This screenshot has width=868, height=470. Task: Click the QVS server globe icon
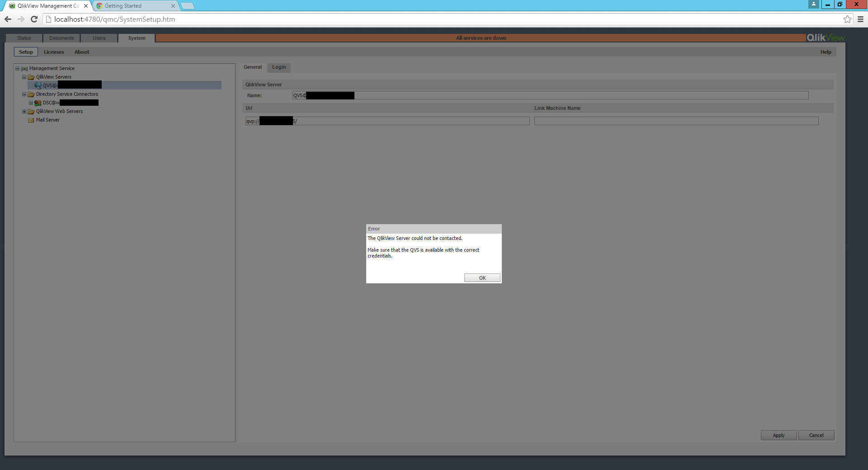point(38,85)
